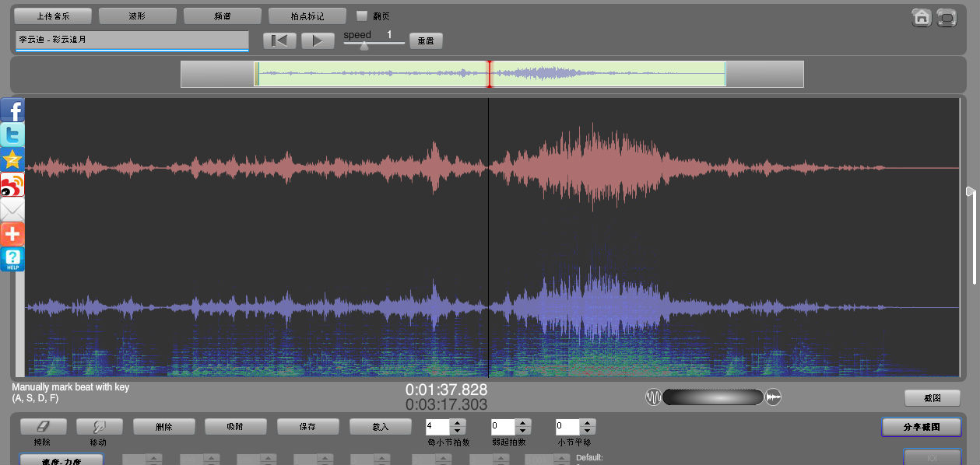Viewport: 980px width, 465px height.
Task: Click the Home icon at top right
Action: (922, 18)
